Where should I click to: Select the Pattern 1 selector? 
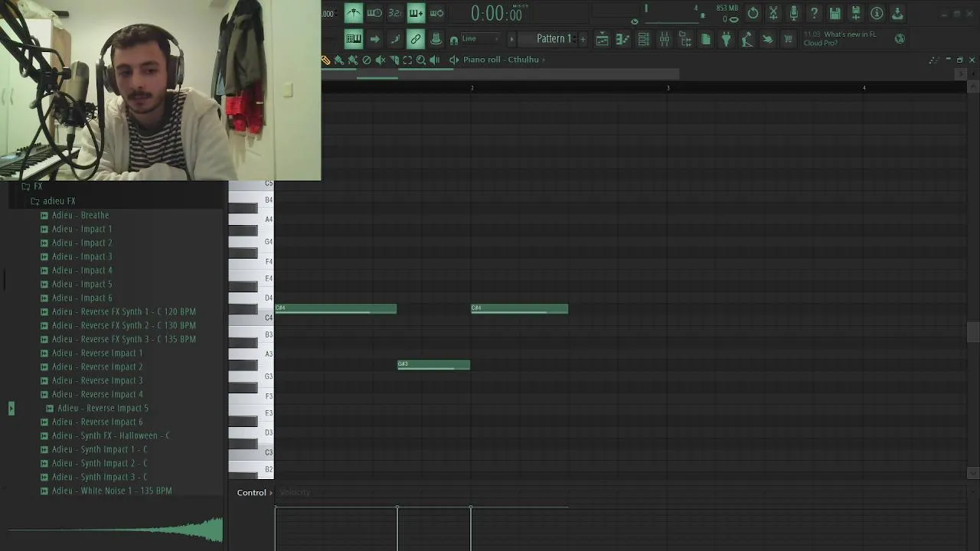point(554,39)
